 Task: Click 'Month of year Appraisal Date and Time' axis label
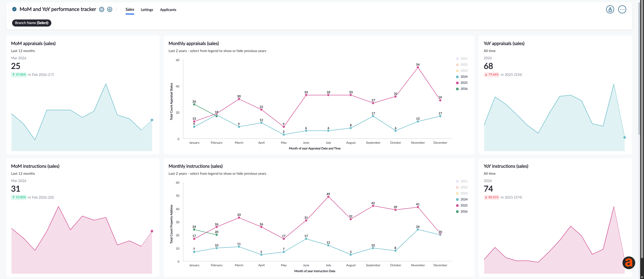click(314, 148)
